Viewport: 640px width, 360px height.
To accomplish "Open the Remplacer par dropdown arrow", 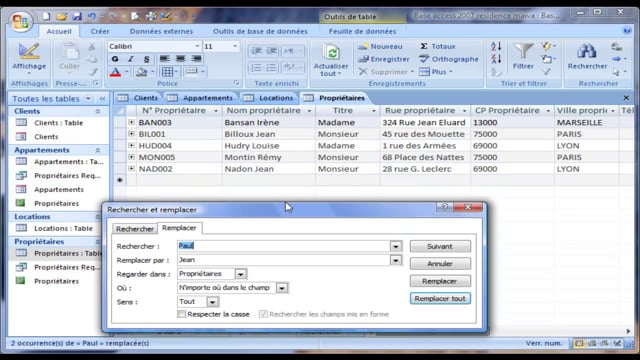I will click(x=396, y=260).
